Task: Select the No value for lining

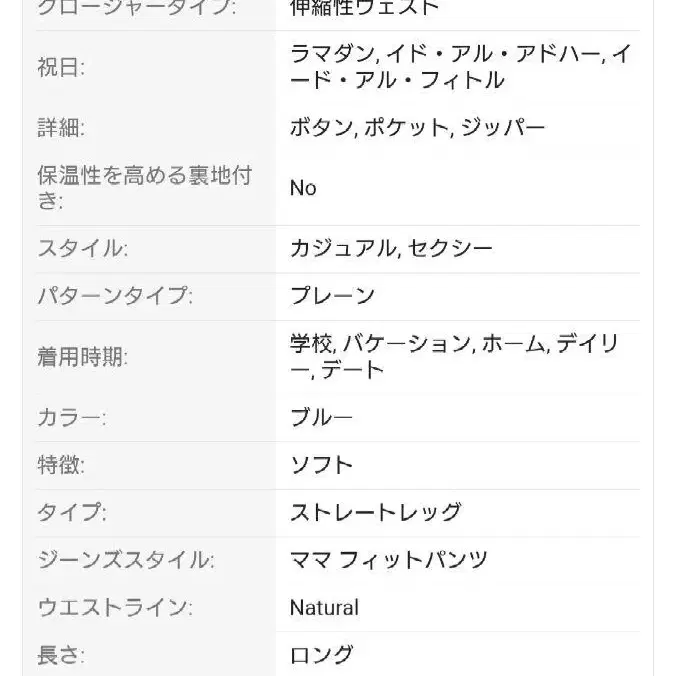Action: (x=303, y=188)
